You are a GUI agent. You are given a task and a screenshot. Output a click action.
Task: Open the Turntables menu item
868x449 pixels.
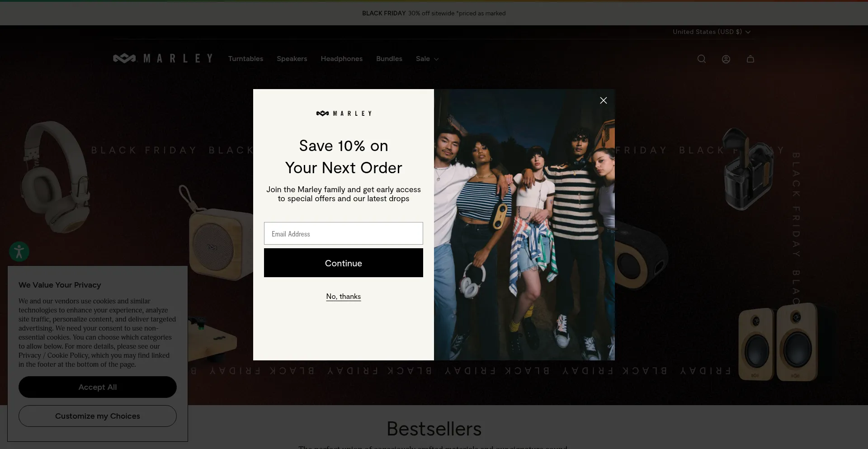(x=245, y=59)
